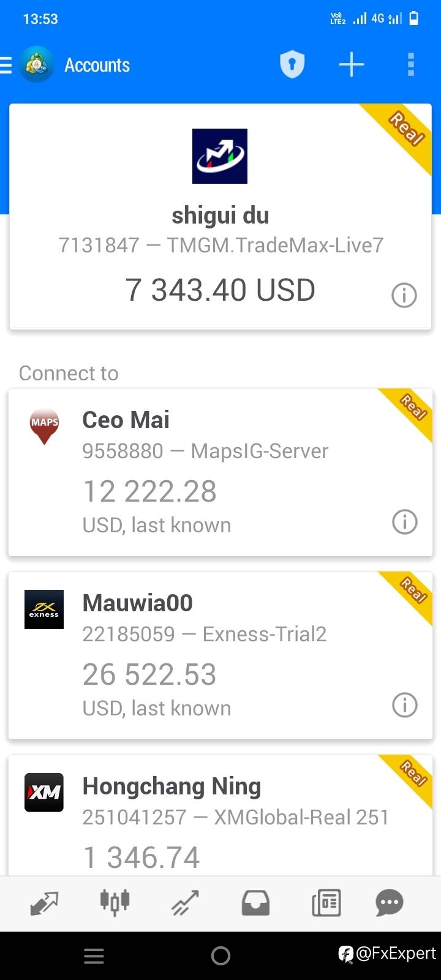441x980 pixels.
Task: Select the current shigui du TMGM account
Action: click(221, 216)
